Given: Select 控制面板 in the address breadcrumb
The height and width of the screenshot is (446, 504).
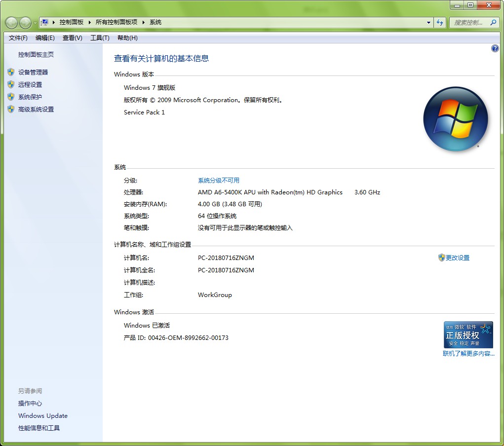Looking at the screenshot, I should coord(72,22).
